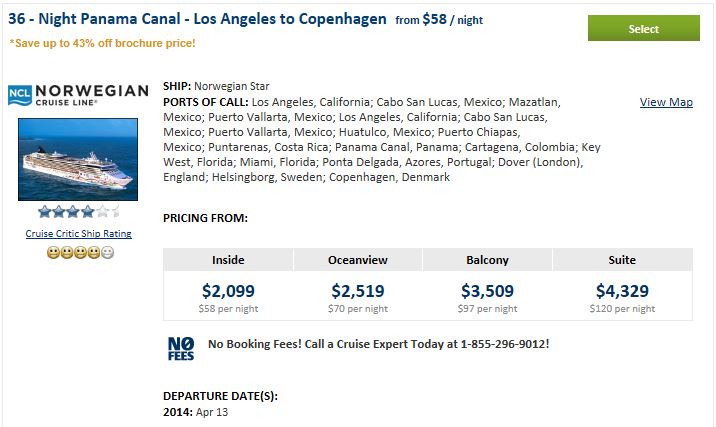Click the Save up to 43% off text
The height and width of the screenshot is (427, 716).
pyautogui.click(x=102, y=43)
